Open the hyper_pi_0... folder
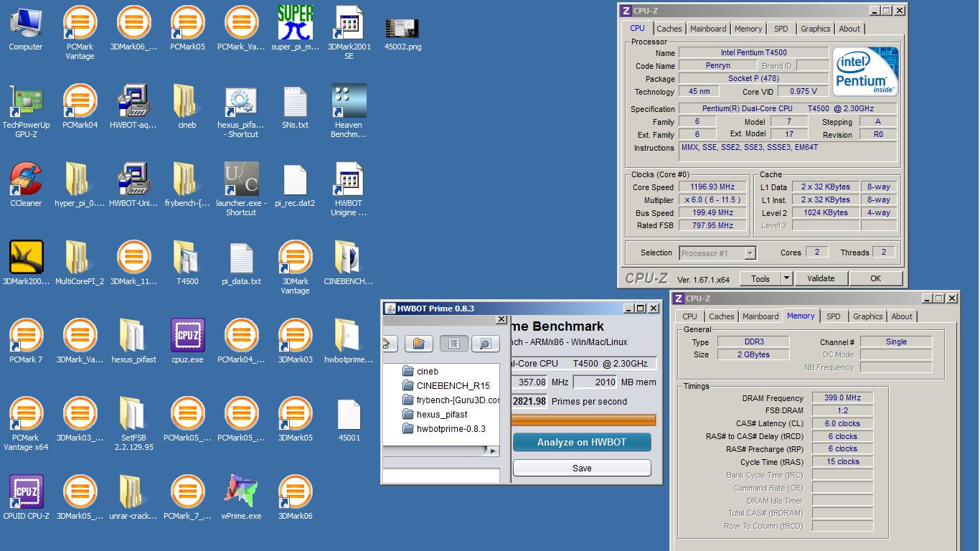This screenshot has height=551, width=980. [x=80, y=185]
